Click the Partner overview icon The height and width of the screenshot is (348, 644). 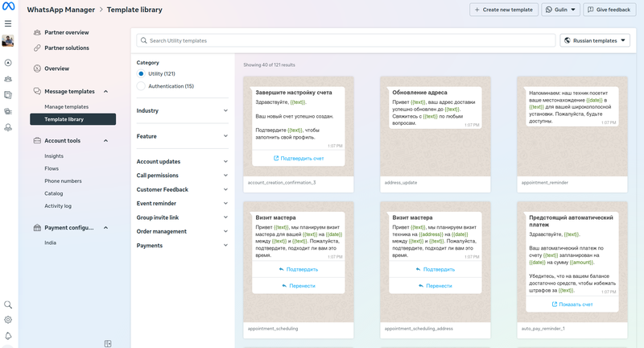[x=37, y=32]
